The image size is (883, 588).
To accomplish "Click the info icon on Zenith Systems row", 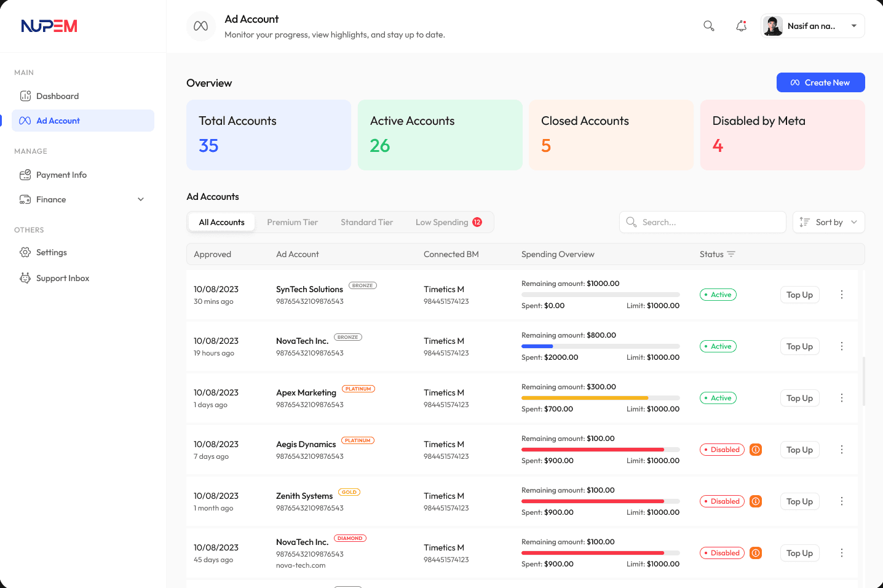I will [x=756, y=501].
